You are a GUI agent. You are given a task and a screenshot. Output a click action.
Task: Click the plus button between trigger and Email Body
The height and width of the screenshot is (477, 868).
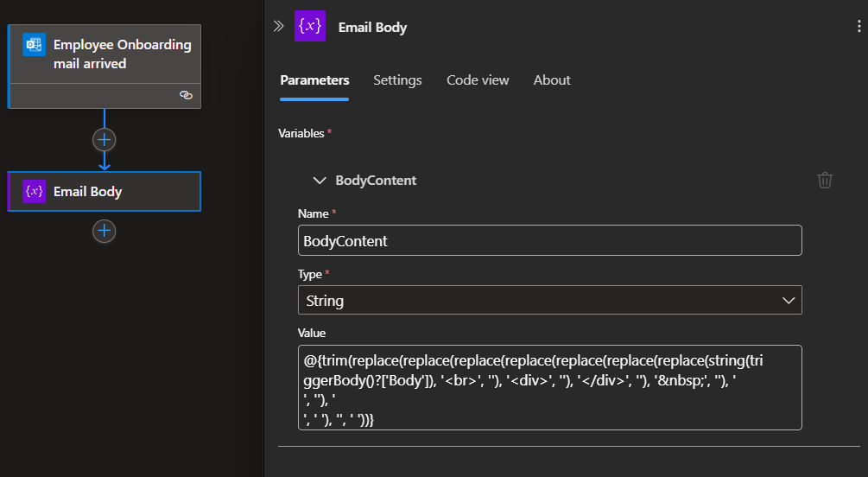point(105,139)
